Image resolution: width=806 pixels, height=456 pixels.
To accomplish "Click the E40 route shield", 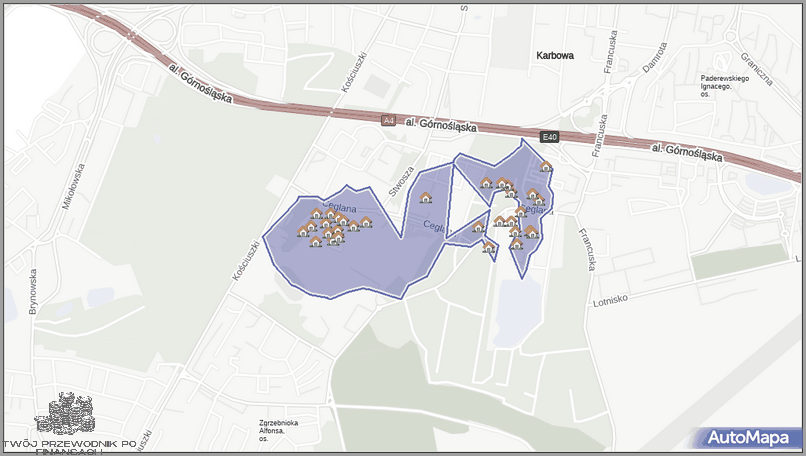I will (x=547, y=136).
